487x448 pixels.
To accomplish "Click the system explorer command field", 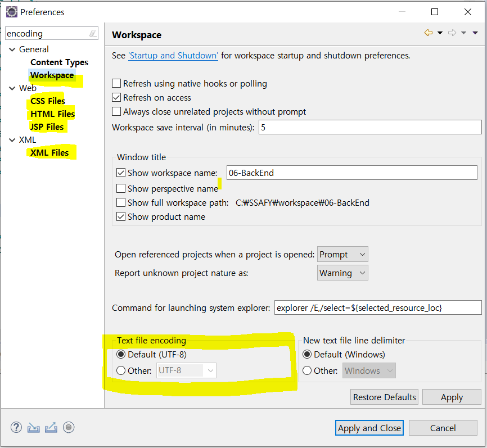I will click(x=378, y=307).
